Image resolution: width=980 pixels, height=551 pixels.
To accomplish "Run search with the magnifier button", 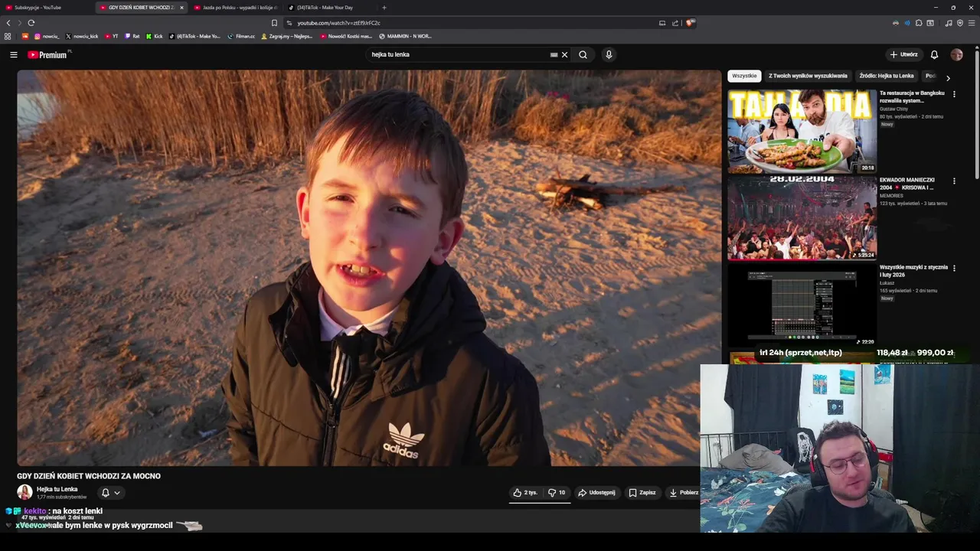I will click(583, 54).
